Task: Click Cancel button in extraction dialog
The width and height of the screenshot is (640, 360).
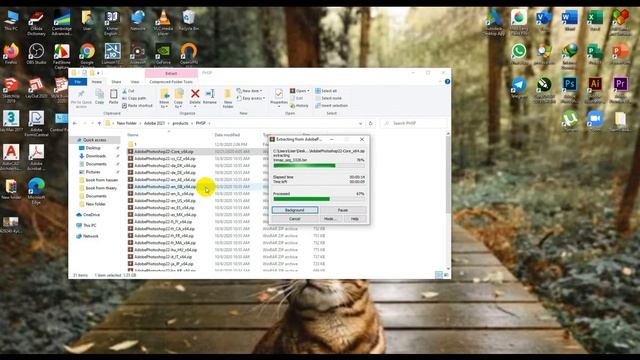Action: click(295, 219)
